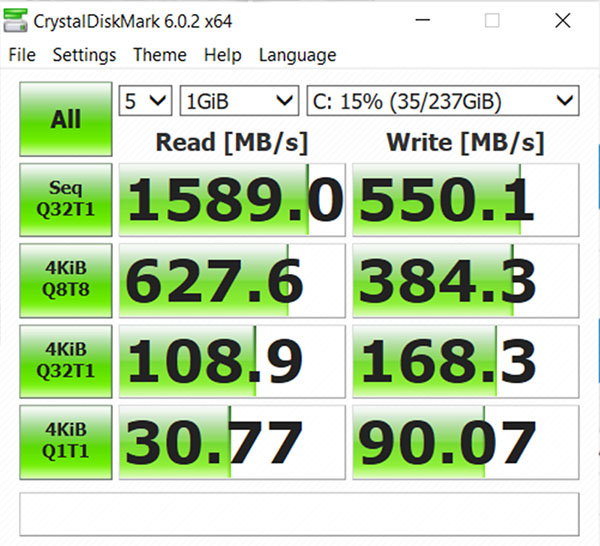Expand the test size dropdown showing 1GiB
Image resolution: width=600 pixels, height=546 pixels.
tap(240, 101)
